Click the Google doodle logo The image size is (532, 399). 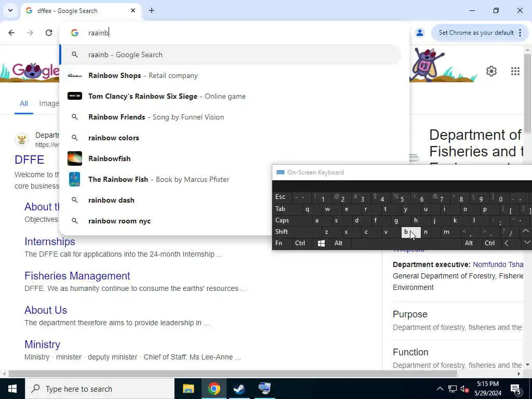click(30, 71)
